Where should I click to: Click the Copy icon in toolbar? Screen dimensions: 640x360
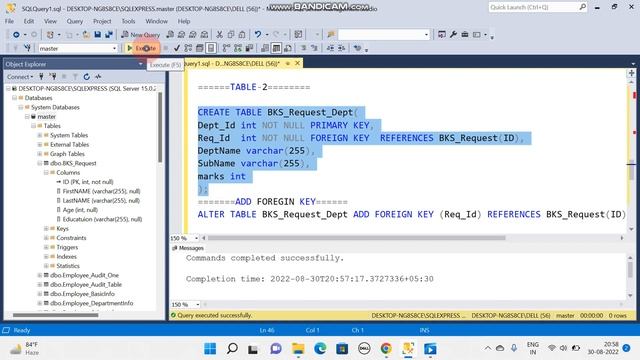(x=231, y=35)
